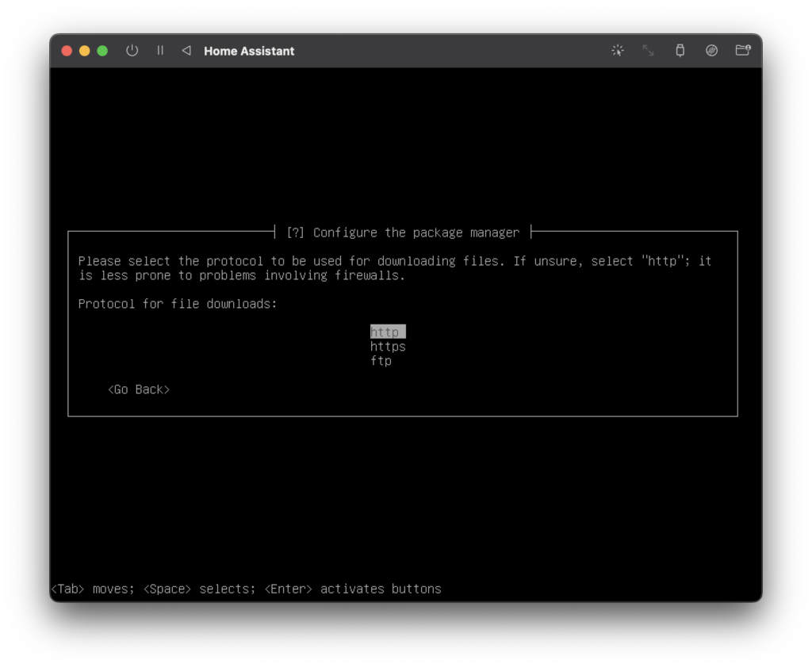Screen dimensions: 812x668
Task: Open the USB devices icon
Action: pos(680,50)
